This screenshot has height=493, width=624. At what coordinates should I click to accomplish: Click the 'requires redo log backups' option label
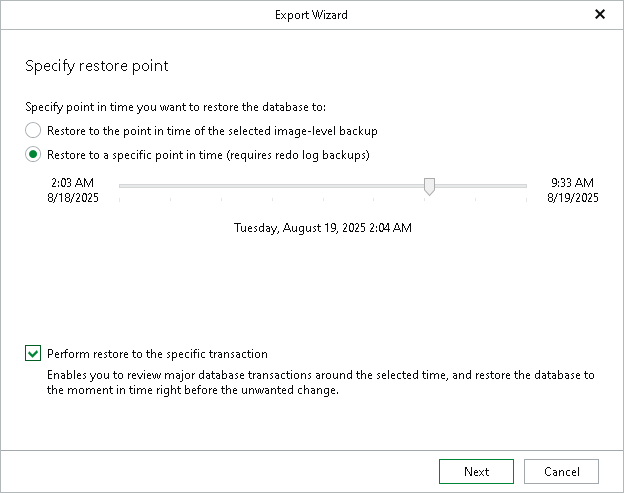208,155
